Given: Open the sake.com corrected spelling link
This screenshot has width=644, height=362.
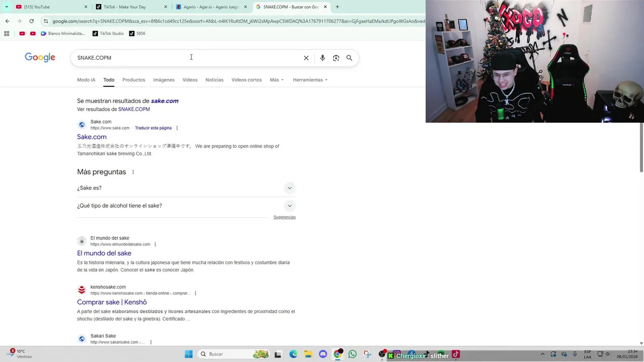Looking at the screenshot, I should [165, 101].
